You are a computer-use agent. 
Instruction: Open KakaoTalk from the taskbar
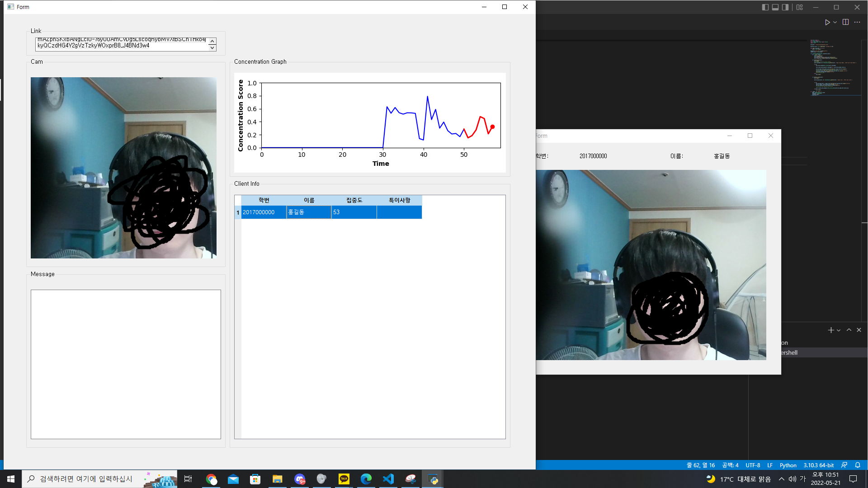[344, 479]
